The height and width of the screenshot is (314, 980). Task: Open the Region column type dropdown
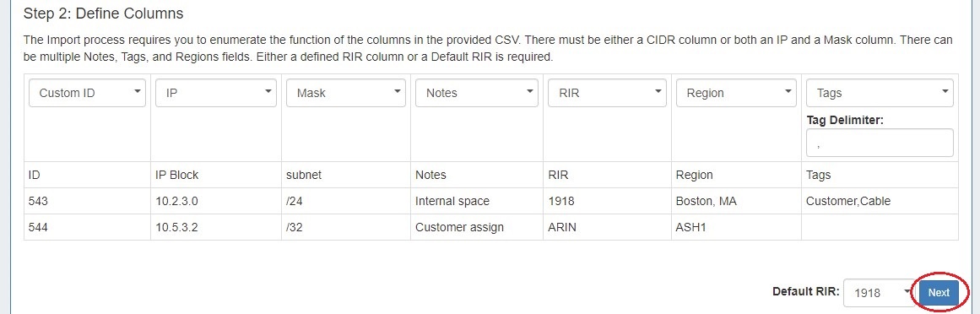click(x=736, y=93)
